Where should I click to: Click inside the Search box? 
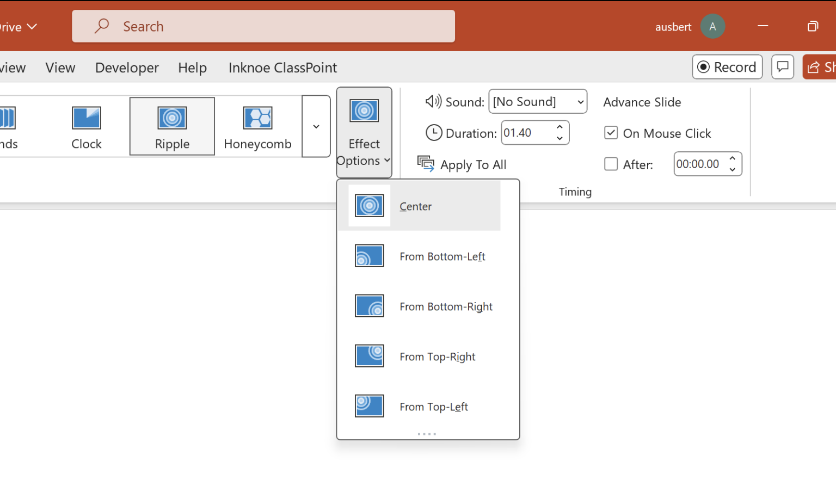tap(263, 26)
